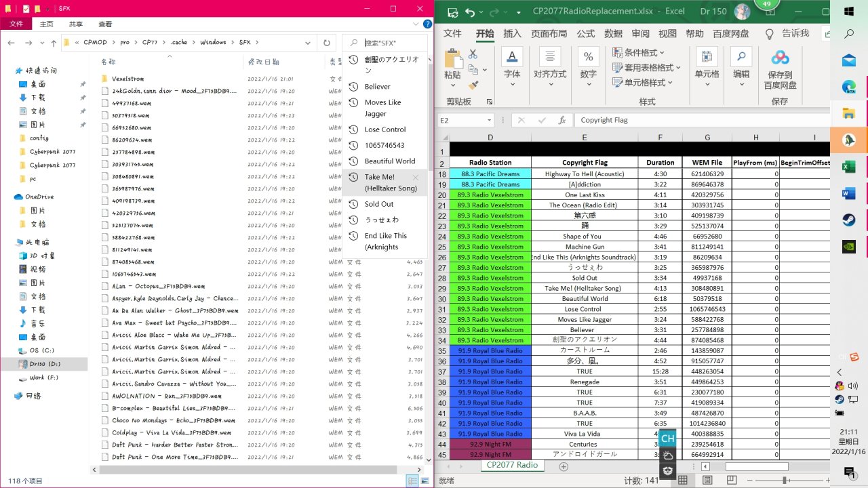Open the Vexelstrom folder in file list
This screenshot has width=868, height=488.
tap(127, 79)
